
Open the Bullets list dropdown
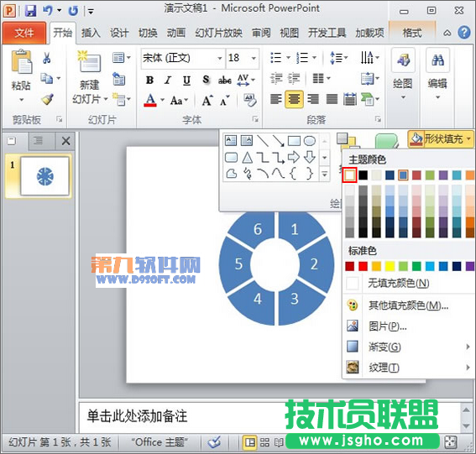[289, 57]
